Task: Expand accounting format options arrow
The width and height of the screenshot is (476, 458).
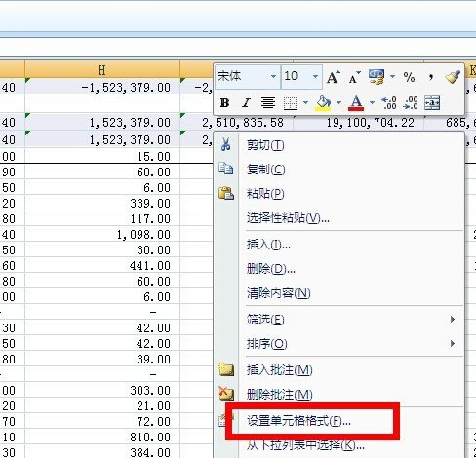Action: coord(392,77)
